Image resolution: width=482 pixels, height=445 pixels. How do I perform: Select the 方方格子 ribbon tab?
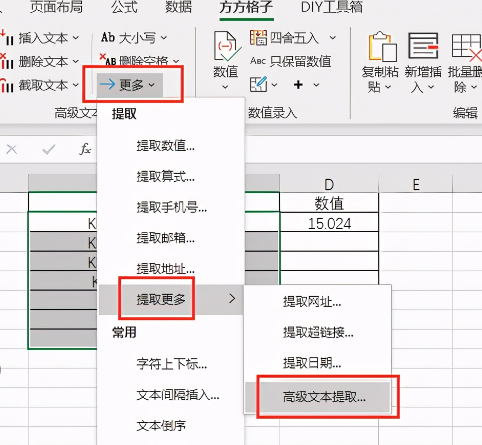[x=246, y=7]
